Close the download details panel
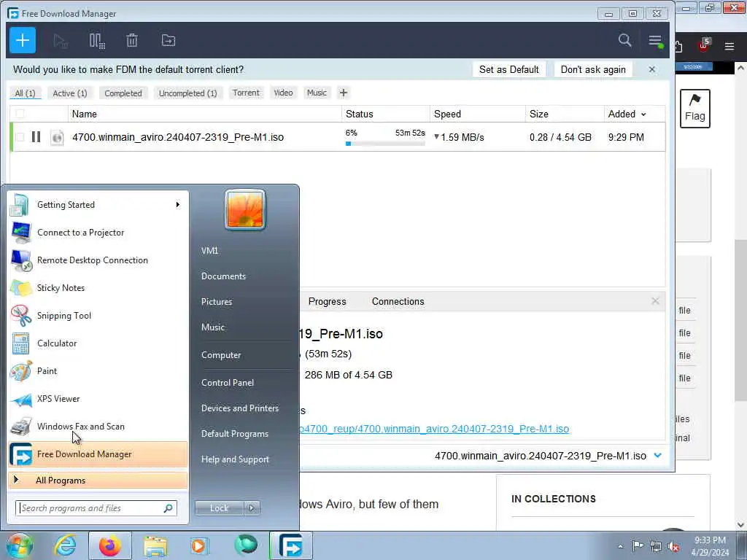This screenshot has width=747, height=560. tap(655, 301)
